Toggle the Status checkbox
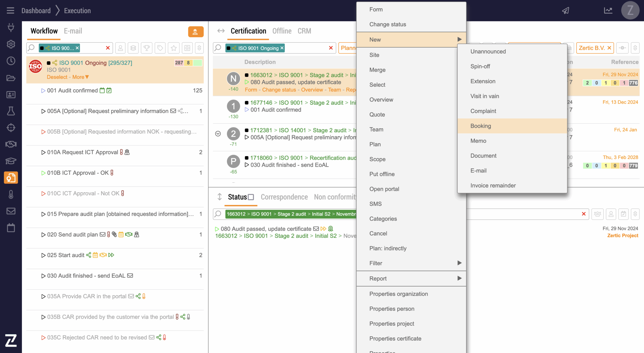 pos(251,197)
